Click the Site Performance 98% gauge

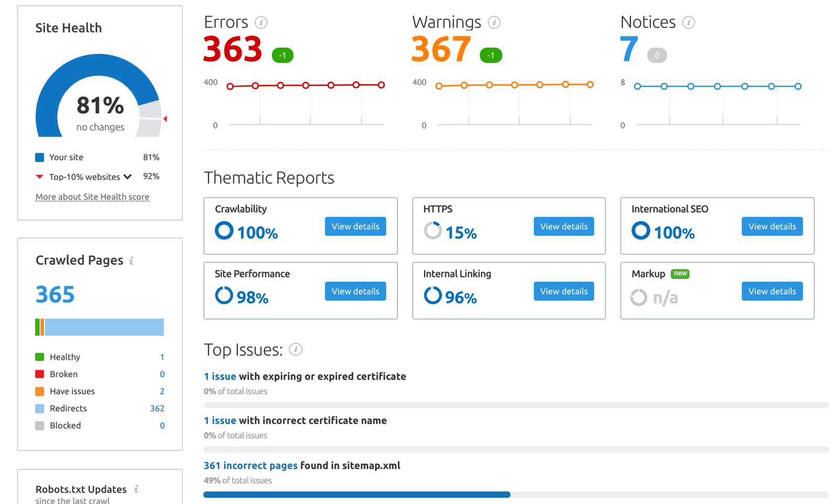pyautogui.click(x=224, y=295)
